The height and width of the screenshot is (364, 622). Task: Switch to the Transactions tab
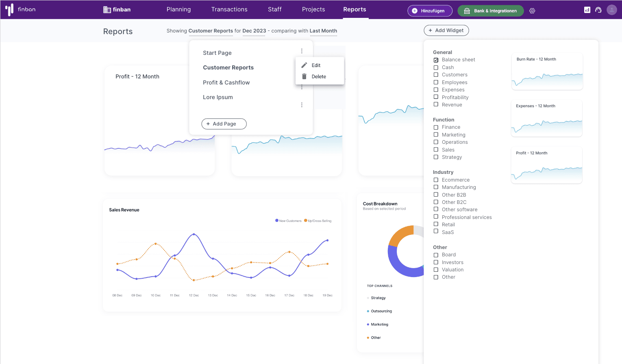point(229,9)
